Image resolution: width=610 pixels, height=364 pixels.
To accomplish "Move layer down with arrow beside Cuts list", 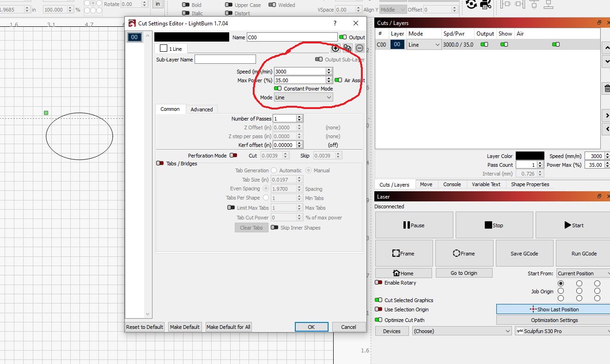I will pos(607,61).
